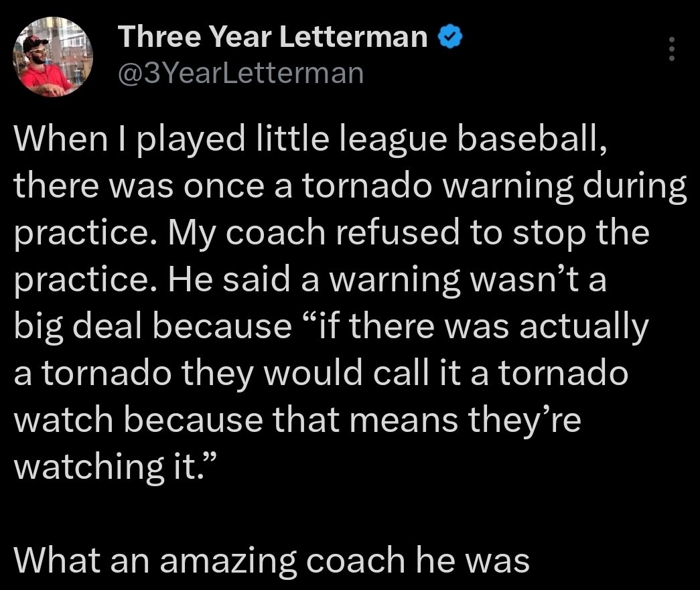Image resolution: width=700 pixels, height=590 pixels.
Task: Click the Three Year Letterman display name
Action: pos(273,38)
